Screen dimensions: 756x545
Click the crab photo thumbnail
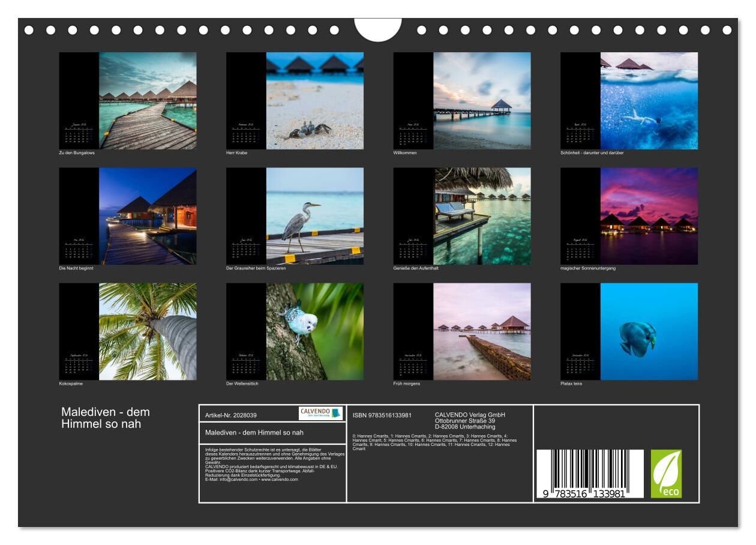[314, 101]
